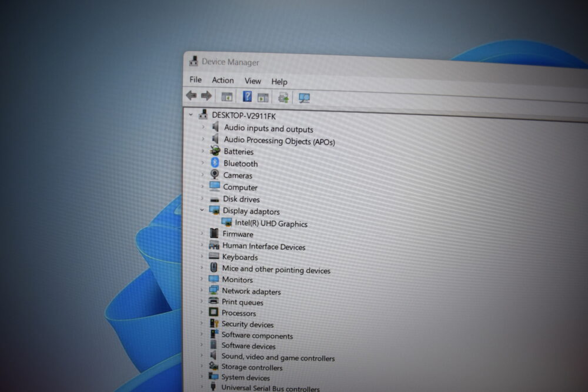Collapse the DESKTOP-V2911FK root node
The height and width of the screenshot is (392, 588).
pos(191,114)
